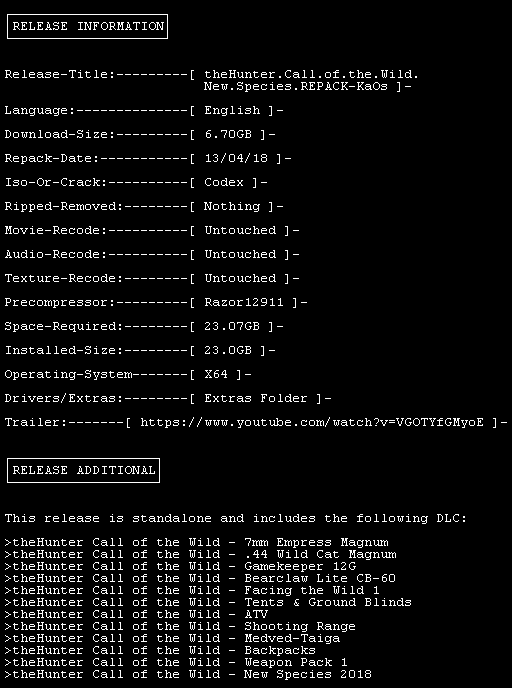Click the Precompressor value Razor12911

[244, 302]
